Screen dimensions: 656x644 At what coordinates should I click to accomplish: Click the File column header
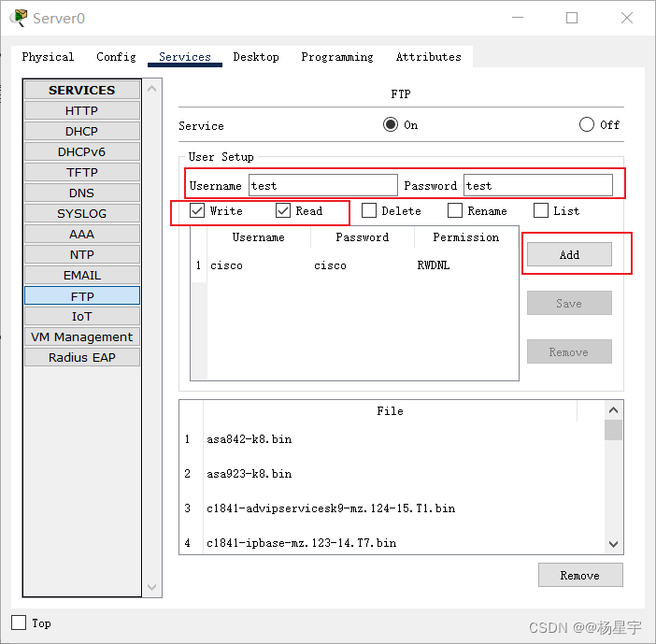tap(391, 411)
